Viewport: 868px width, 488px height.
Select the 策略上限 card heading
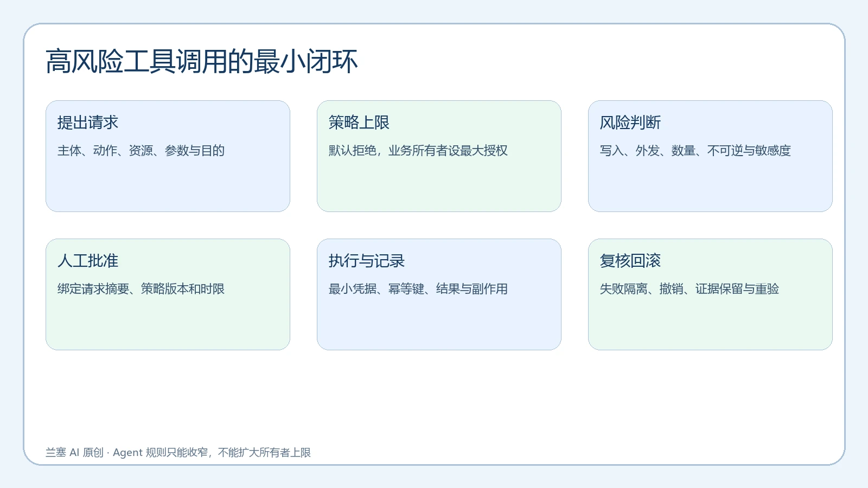359,123
